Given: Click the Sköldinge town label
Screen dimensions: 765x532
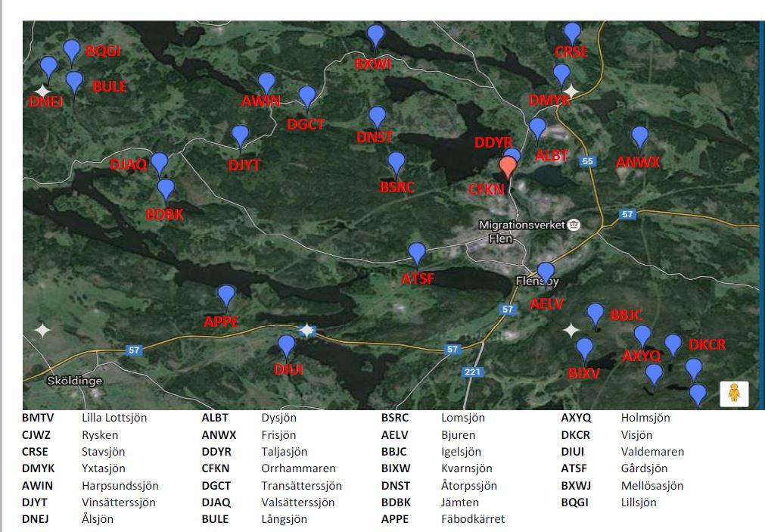Looking at the screenshot, I should [74, 381].
